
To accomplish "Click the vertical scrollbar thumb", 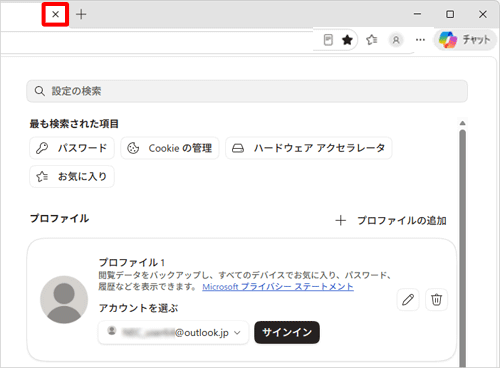I will coord(462,248).
